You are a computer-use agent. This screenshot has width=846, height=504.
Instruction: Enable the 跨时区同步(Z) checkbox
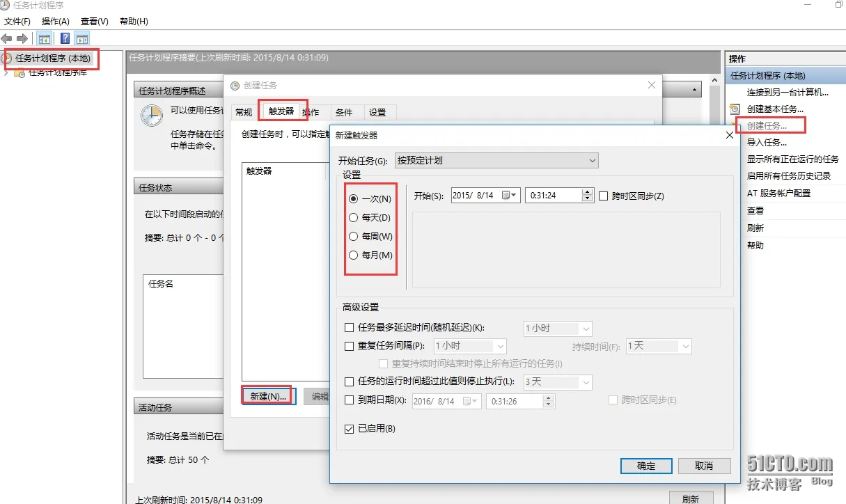pyautogui.click(x=604, y=196)
